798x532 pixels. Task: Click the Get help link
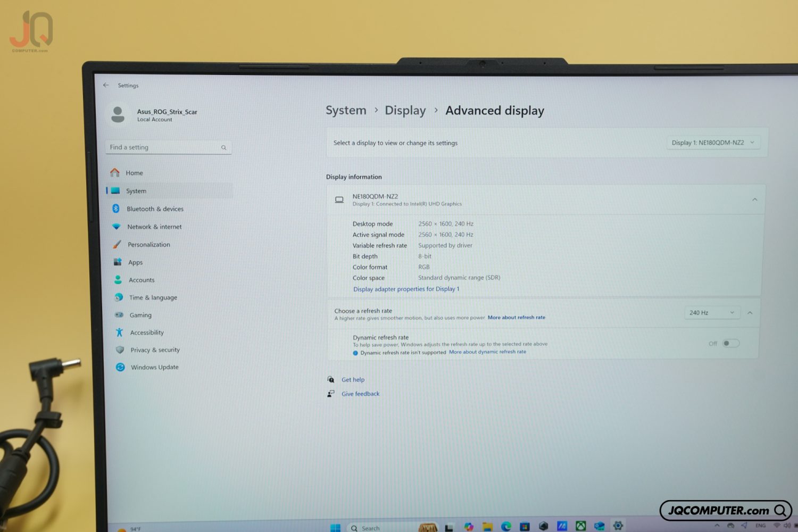(353, 380)
